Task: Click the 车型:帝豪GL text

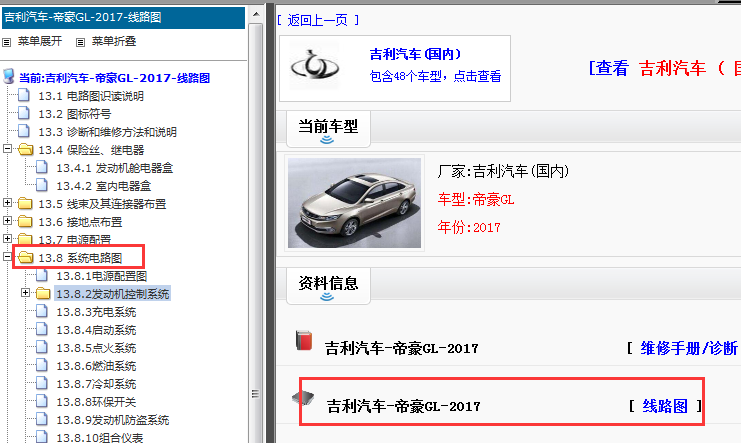Action: [476, 200]
